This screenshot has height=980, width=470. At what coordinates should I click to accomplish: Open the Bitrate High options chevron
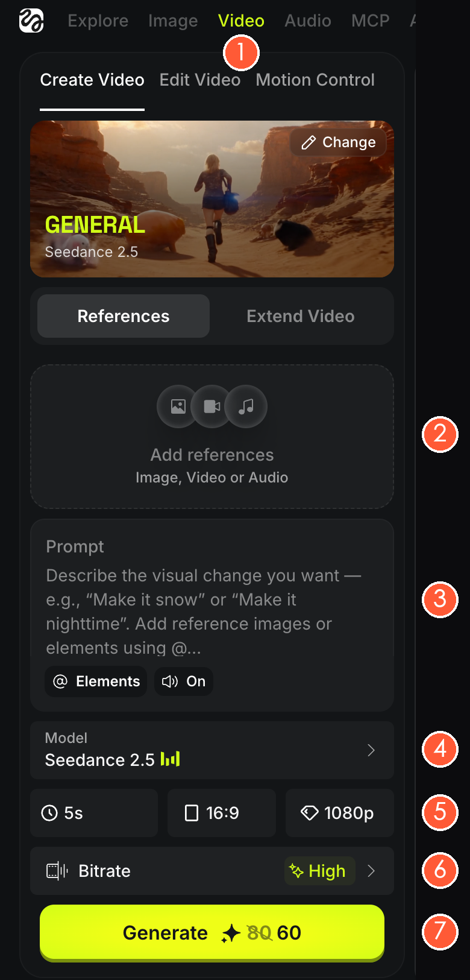(371, 871)
